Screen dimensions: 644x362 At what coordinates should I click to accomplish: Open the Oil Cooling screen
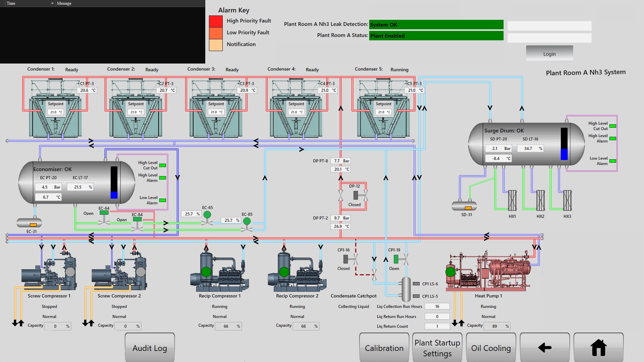click(491, 347)
